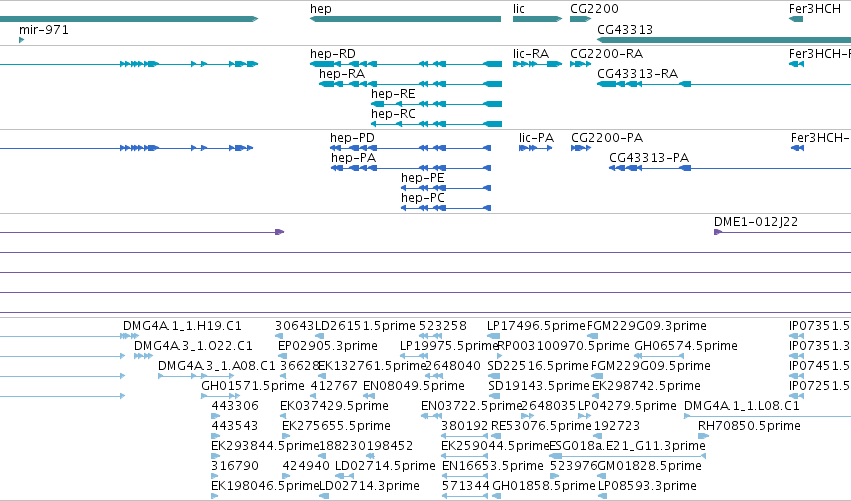This screenshot has height=501, width=851.
Task: Click the 571344 feature label
Action: click(x=466, y=486)
